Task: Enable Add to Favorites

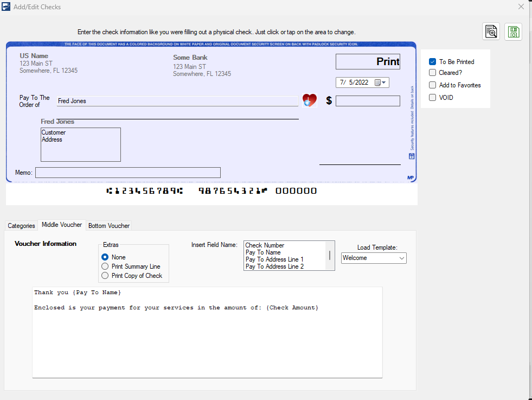Action: (432, 85)
